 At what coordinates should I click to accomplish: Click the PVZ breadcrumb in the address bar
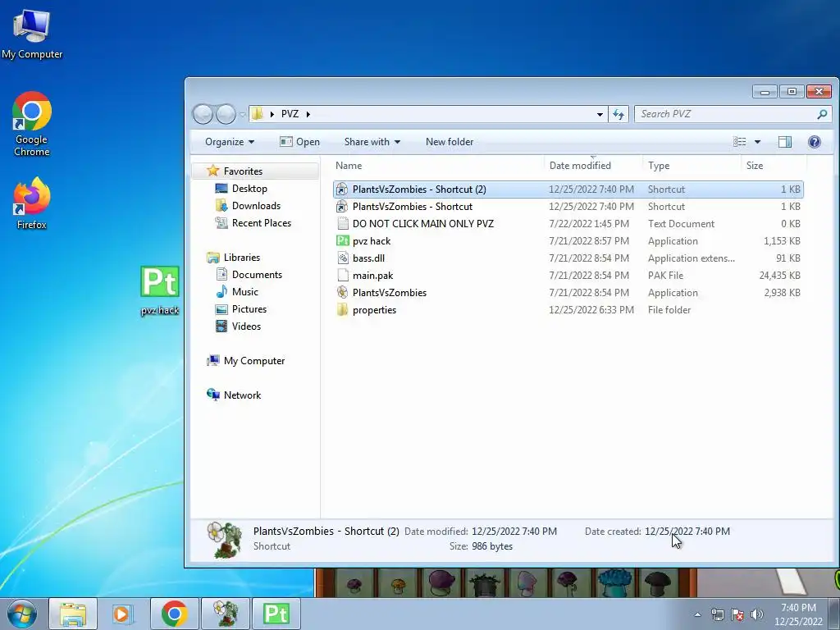(290, 113)
